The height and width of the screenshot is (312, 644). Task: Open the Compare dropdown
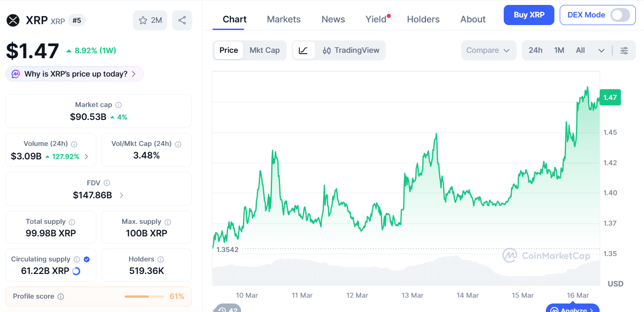[x=488, y=50]
